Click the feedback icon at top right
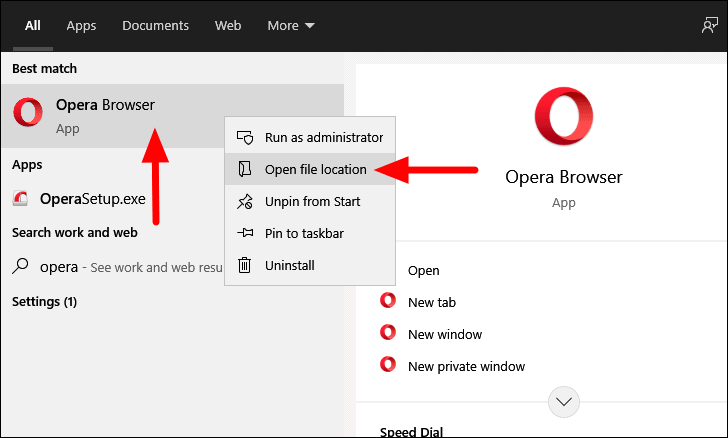Viewport: 728px width, 438px height. [709, 26]
